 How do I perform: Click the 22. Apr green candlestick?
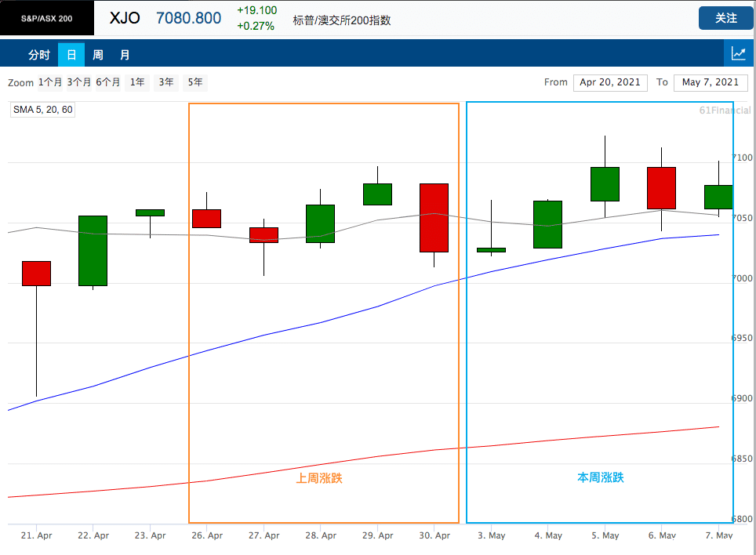pos(93,251)
